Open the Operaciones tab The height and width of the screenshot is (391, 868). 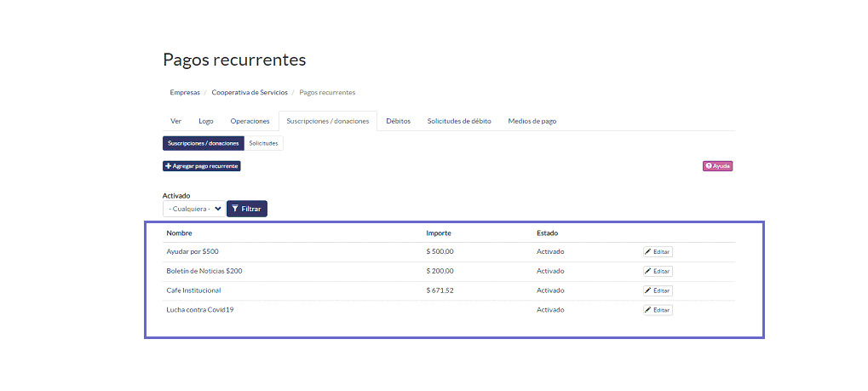click(250, 121)
